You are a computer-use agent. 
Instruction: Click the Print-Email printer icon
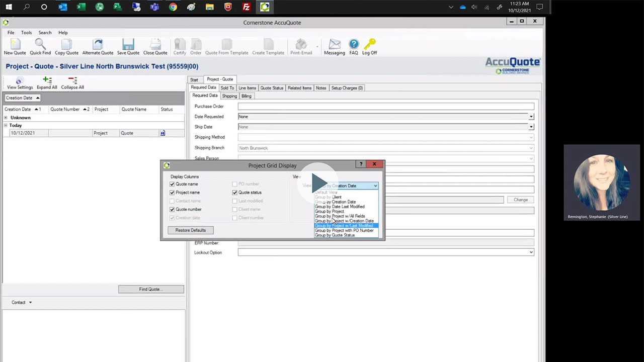(301, 44)
